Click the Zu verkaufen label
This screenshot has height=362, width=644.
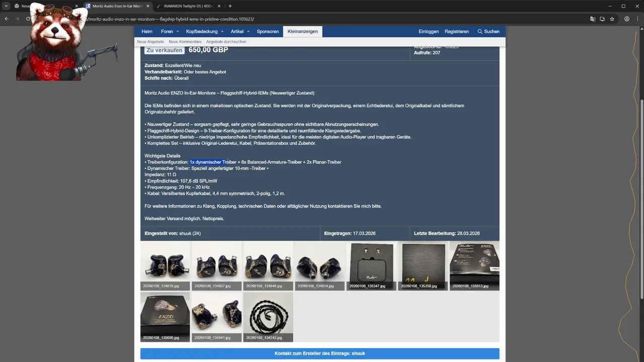tap(165, 50)
